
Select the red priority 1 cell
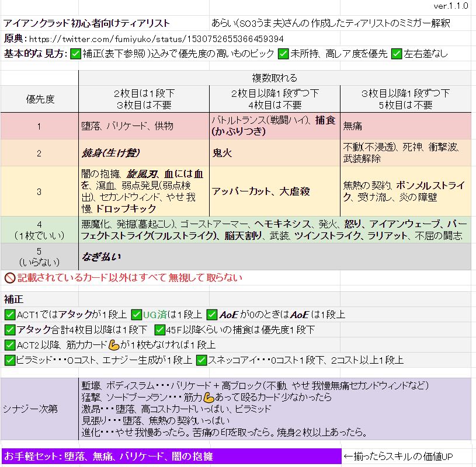pos(39,126)
